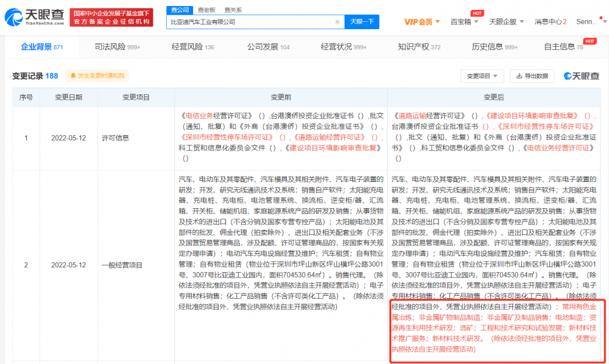Switch to the 查关系 search tab
609x364 pixels.
click(x=233, y=10)
